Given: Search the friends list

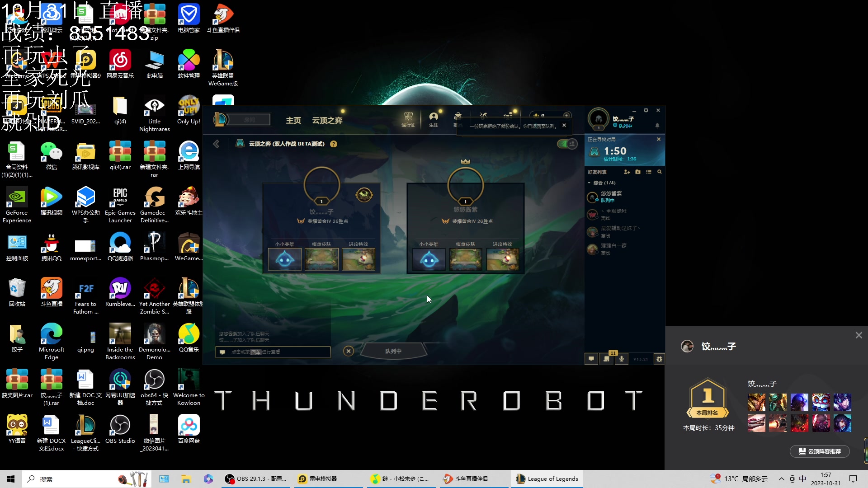Looking at the screenshot, I should (x=659, y=172).
